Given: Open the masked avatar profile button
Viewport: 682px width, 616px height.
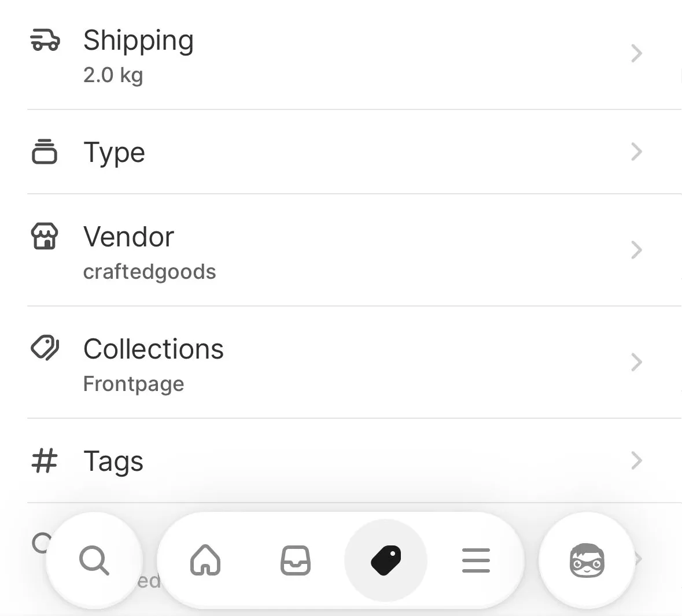Looking at the screenshot, I should [587, 560].
